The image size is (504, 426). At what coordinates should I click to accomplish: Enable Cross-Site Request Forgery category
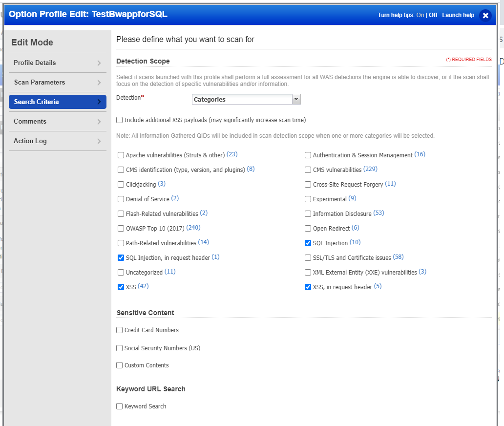coord(308,185)
